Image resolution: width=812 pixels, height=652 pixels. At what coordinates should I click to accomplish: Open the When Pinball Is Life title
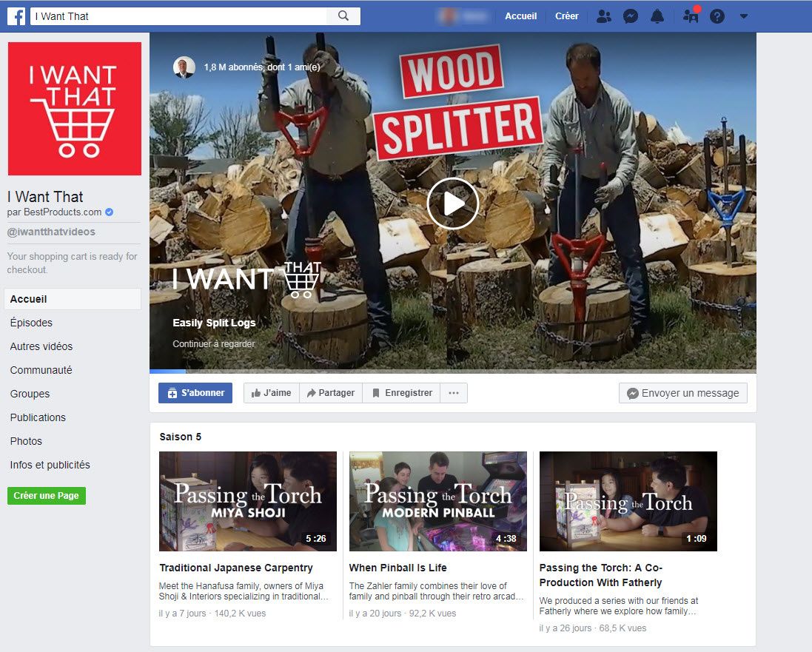[x=397, y=568]
